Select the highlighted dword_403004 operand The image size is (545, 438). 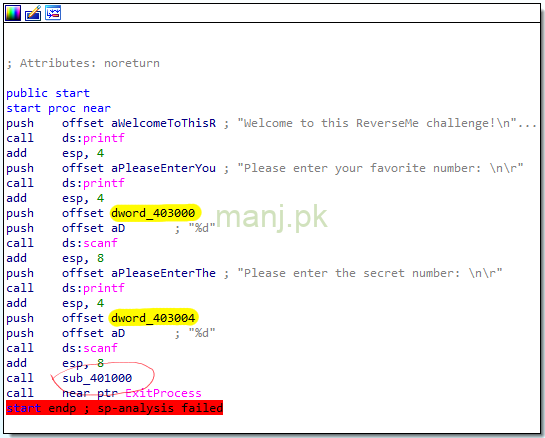153,318
